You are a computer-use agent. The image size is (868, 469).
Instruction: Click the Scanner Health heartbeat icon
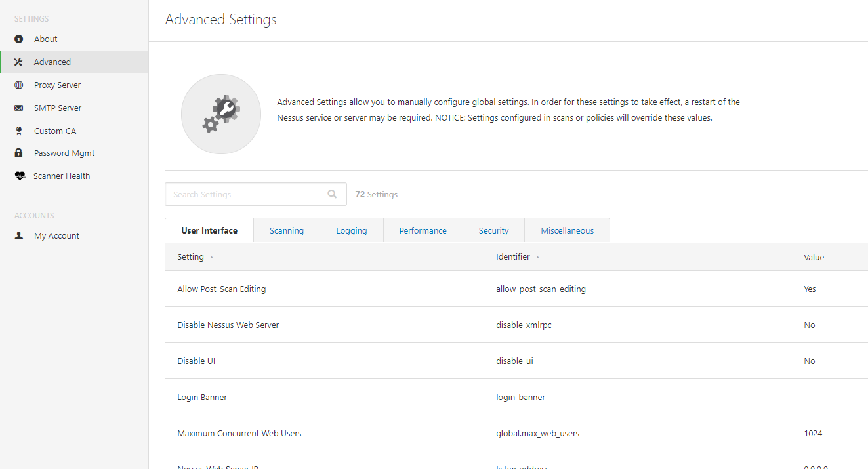click(x=20, y=176)
